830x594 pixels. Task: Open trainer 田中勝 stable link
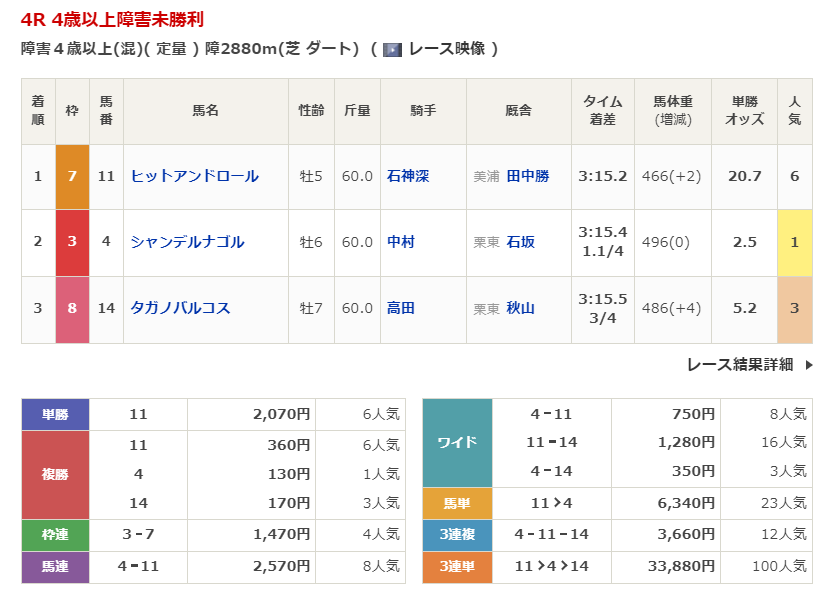(x=527, y=176)
